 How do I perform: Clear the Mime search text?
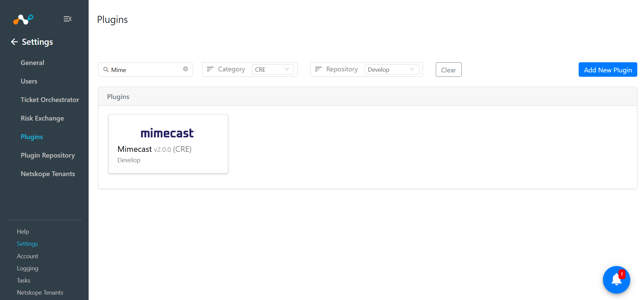tap(185, 69)
